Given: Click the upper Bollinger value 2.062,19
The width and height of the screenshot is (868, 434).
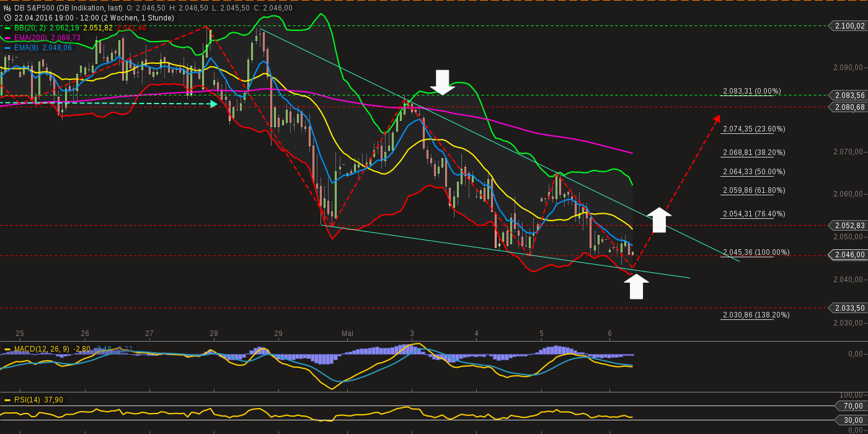Looking at the screenshot, I should pyautogui.click(x=64, y=28).
